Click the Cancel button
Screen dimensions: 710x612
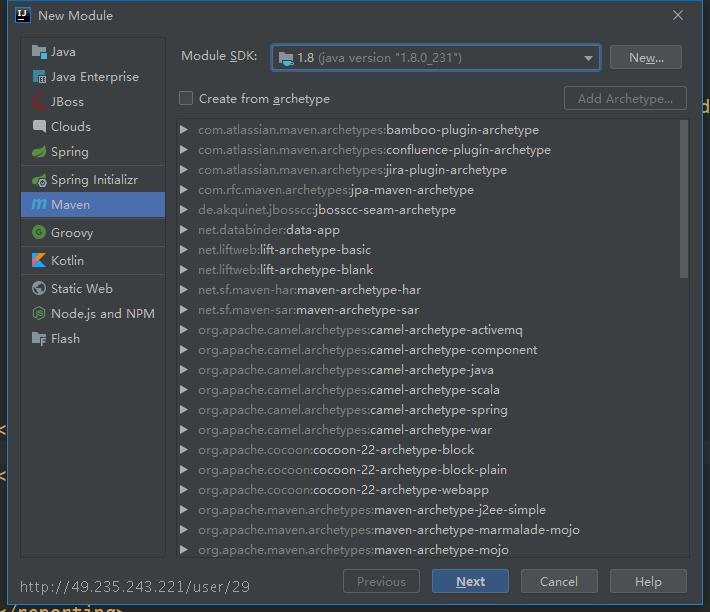[x=559, y=581]
